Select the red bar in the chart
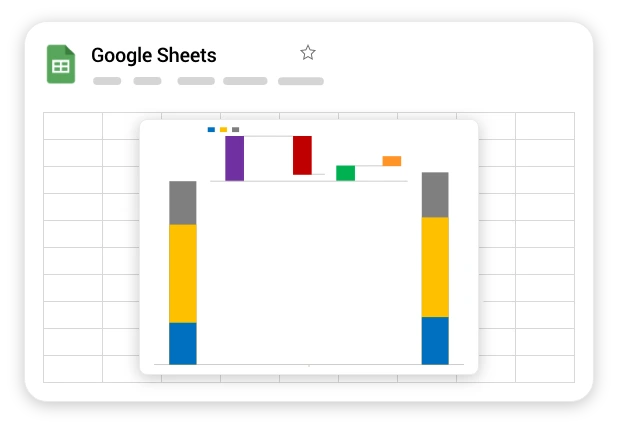The image size is (618, 429). (302, 155)
